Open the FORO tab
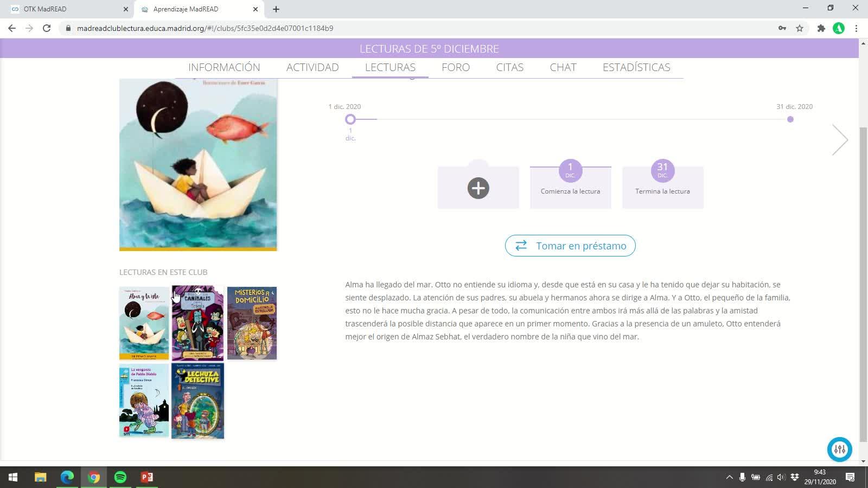The image size is (868, 488). pos(456,67)
